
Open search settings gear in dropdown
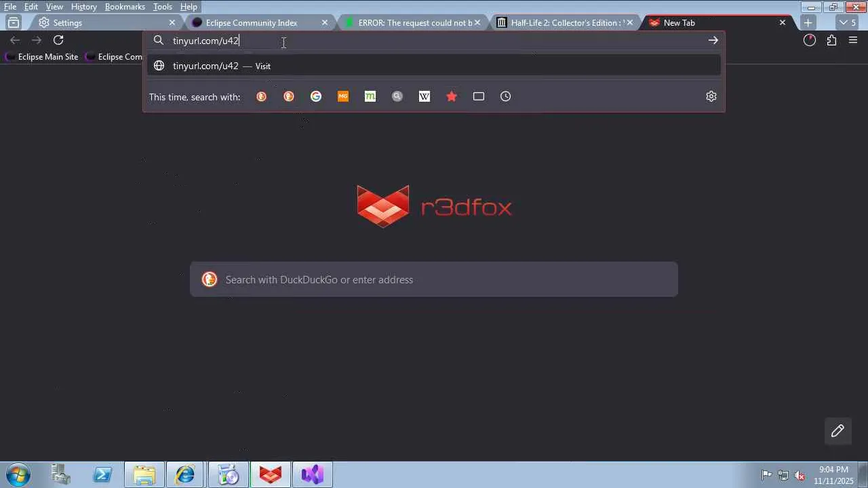pos(711,96)
